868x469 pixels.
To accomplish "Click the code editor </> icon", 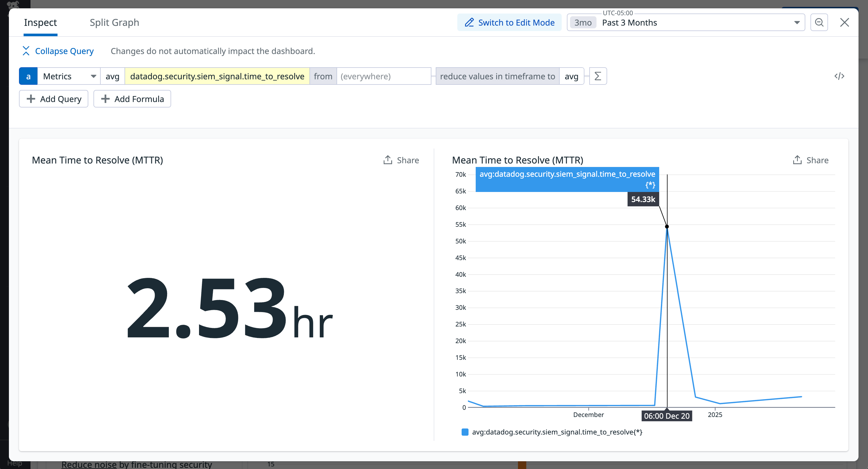I will (839, 76).
